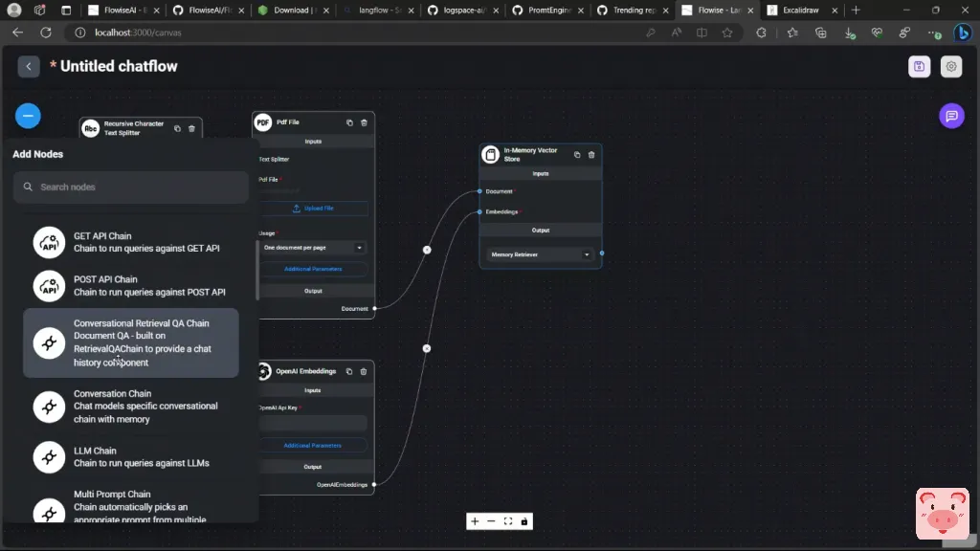Viewport: 980px width, 551px height.
Task: Expand the Memory Retriever output dropdown
Action: coord(541,254)
